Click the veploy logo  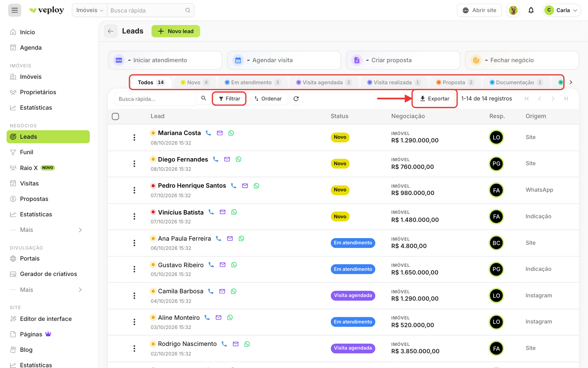pyautogui.click(x=47, y=10)
